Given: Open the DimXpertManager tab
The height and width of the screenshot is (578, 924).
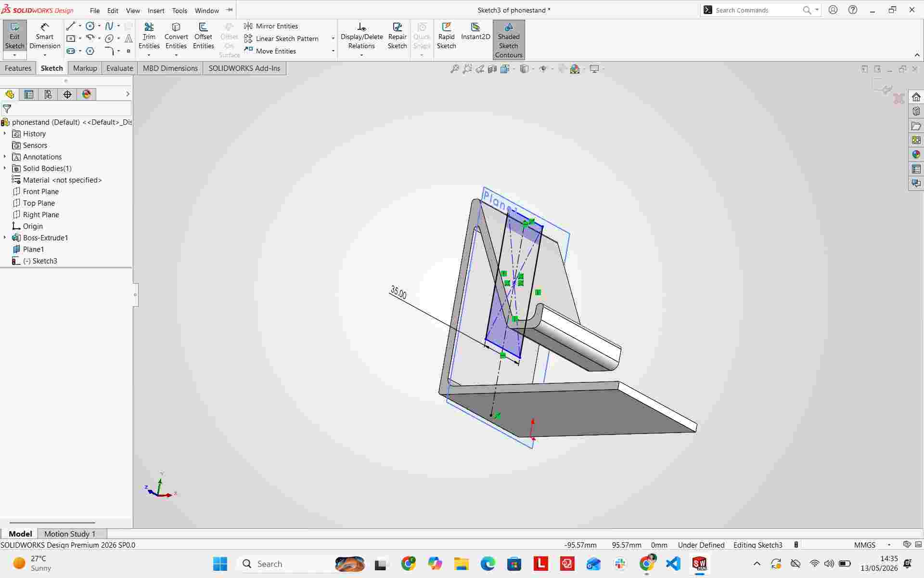Looking at the screenshot, I should (67, 94).
